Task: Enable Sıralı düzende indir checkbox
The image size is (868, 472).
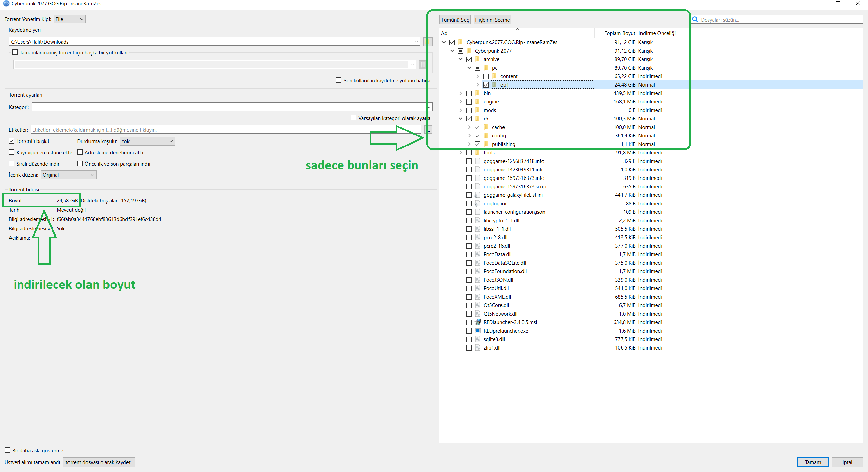Action: tap(12, 164)
